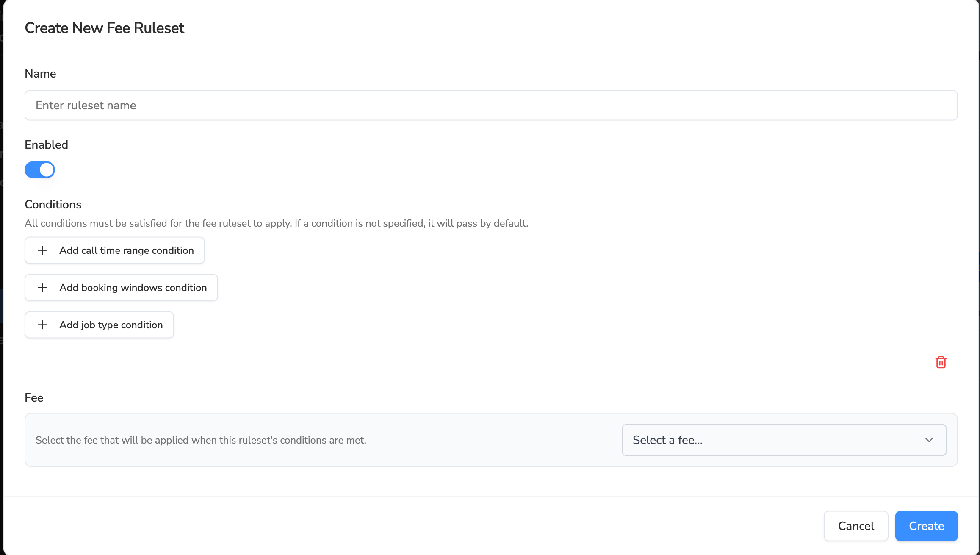The image size is (980, 555).
Task: Click the 'Conditions' section heading
Action: (53, 205)
